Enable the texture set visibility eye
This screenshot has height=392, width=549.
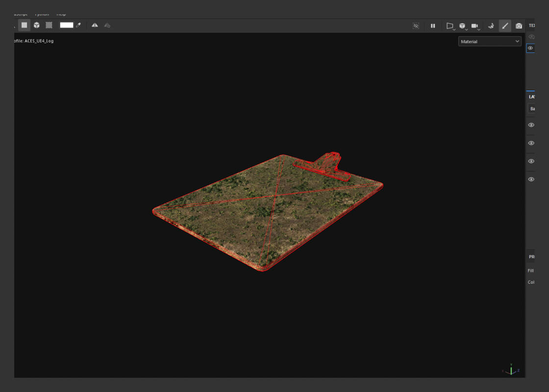[531, 48]
